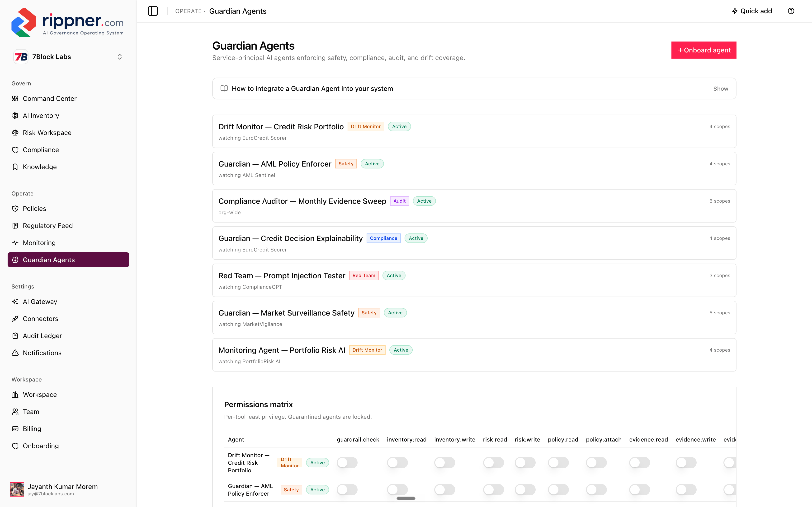Click the AI Inventory chip icon
This screenshot has height=507, width=812.
click(15, 116)
